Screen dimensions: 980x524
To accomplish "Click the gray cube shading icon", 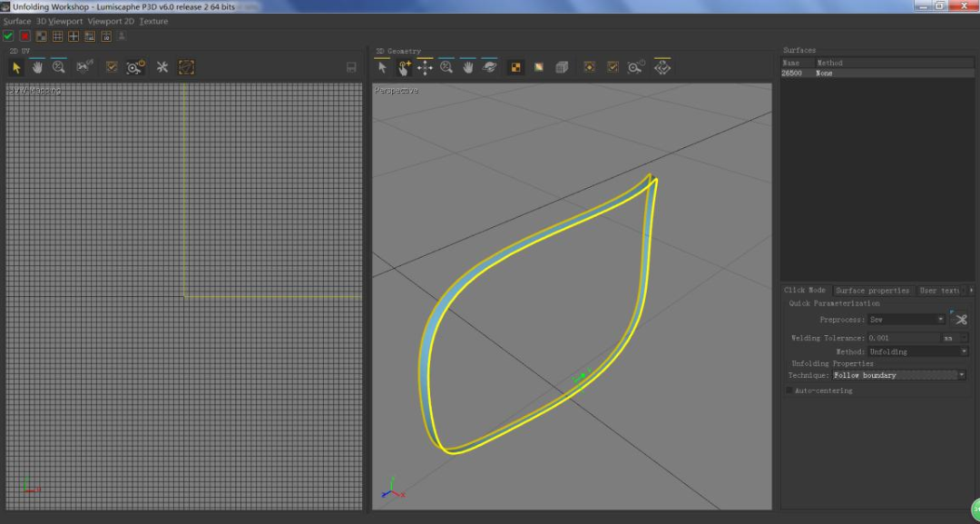I will [x=562, y=67].
